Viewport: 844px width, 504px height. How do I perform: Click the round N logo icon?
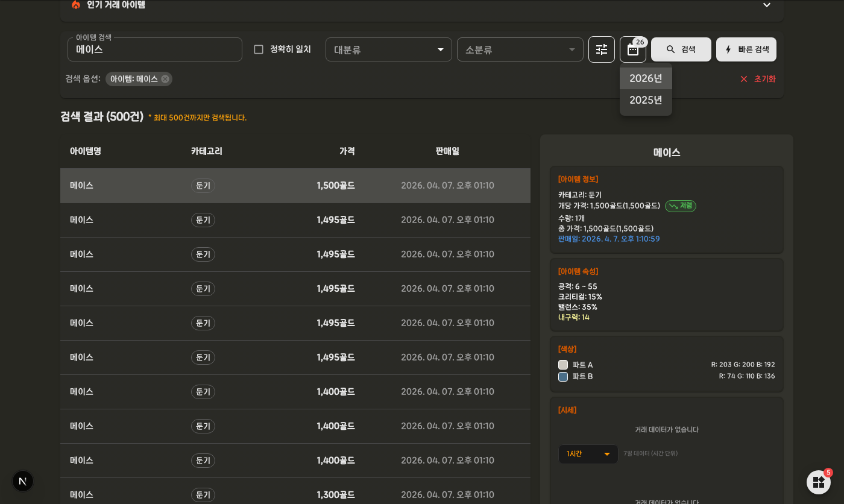click(23, 481)
